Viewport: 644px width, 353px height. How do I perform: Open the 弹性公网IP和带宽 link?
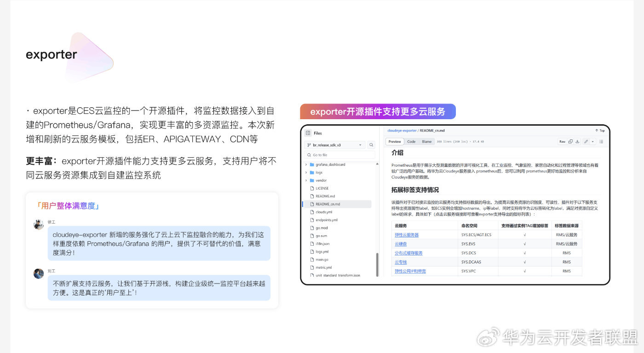[x=410, y=271]
